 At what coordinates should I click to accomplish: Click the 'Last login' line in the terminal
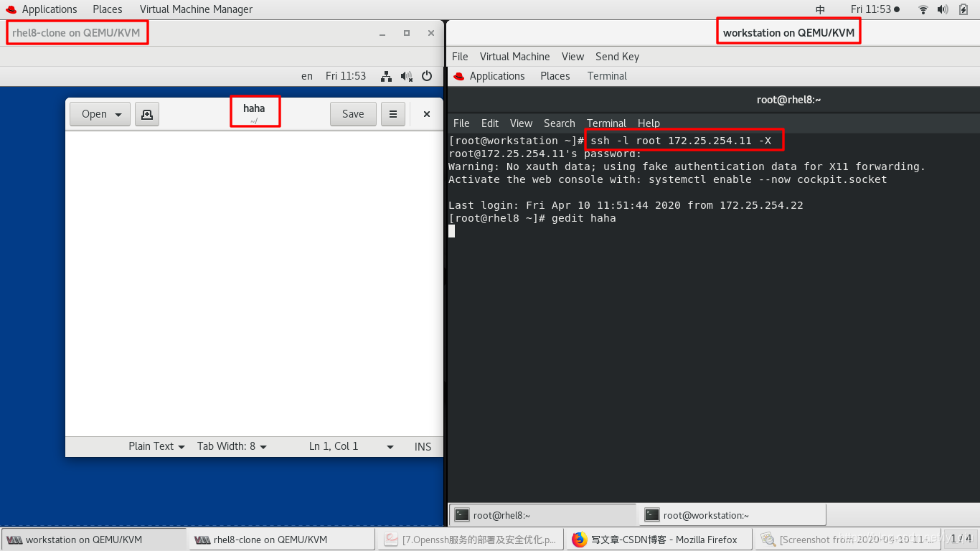click(x=626, y=205)
